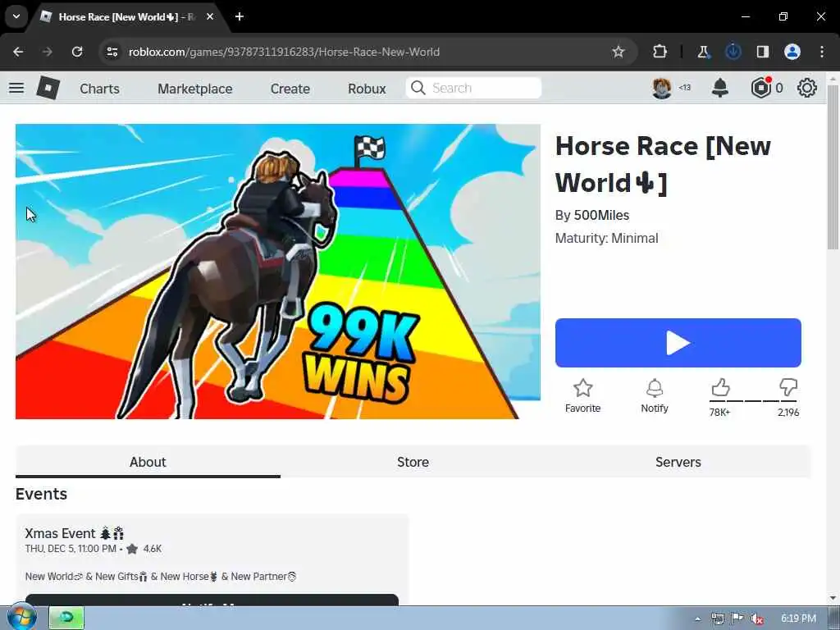
Task: Open creator 500Miles profile link
Action: 601,216
